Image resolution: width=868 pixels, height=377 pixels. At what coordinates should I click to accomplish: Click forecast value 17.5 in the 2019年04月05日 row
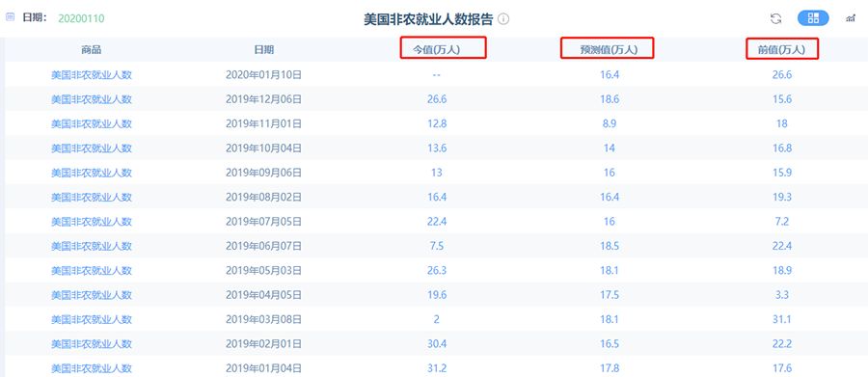coord(609,294)
